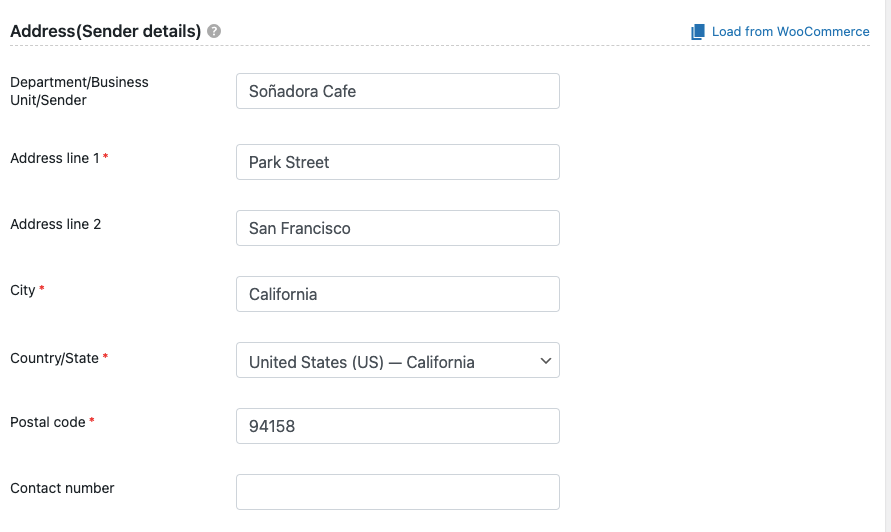Viewport: 891px width, 532px height.
Task: Click the City field containing California
Action: pyautogui.click(x=398, y=294)
